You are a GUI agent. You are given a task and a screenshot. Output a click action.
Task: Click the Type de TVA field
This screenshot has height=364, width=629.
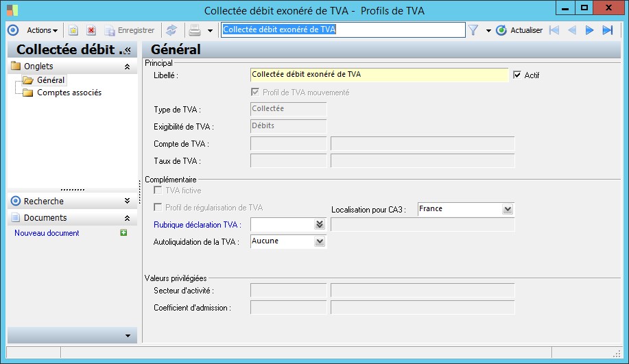point(288,109)
